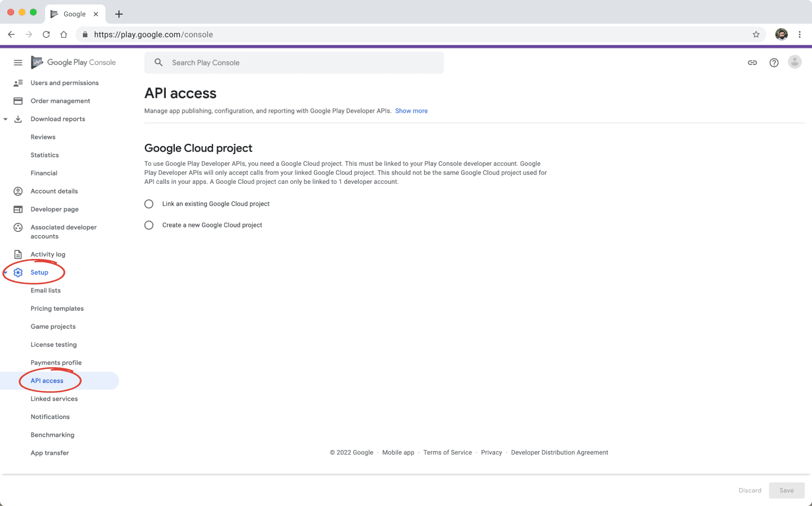Select Link an existing Google Cloud project
Viewport: 812px width, 506px height.
tap(149, 204)
